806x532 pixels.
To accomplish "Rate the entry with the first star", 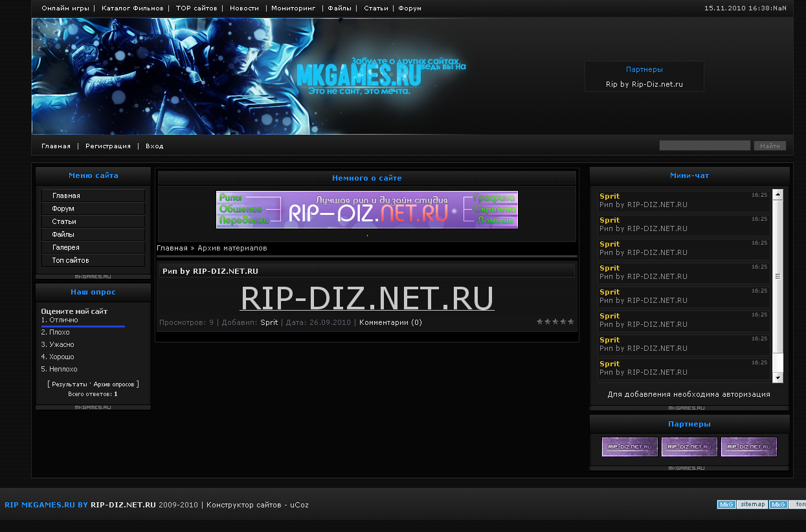I will tap(540, 322).
